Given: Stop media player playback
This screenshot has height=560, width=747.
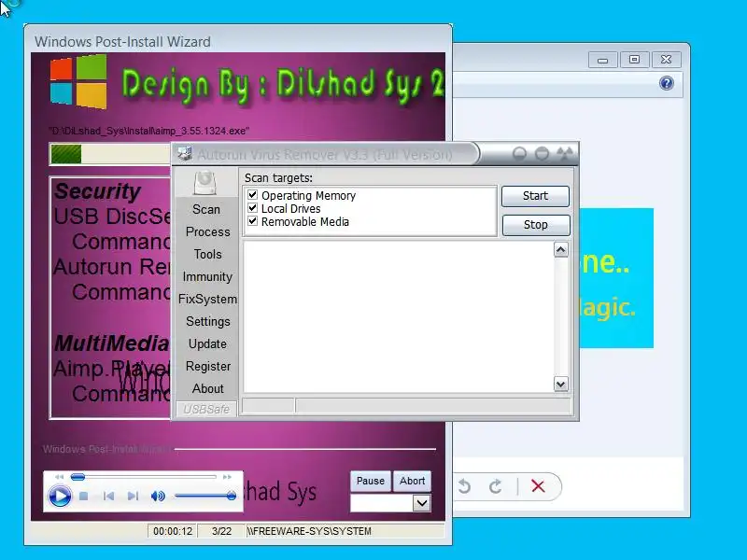Looking at the screenshot, I should (x=83, y=497).
